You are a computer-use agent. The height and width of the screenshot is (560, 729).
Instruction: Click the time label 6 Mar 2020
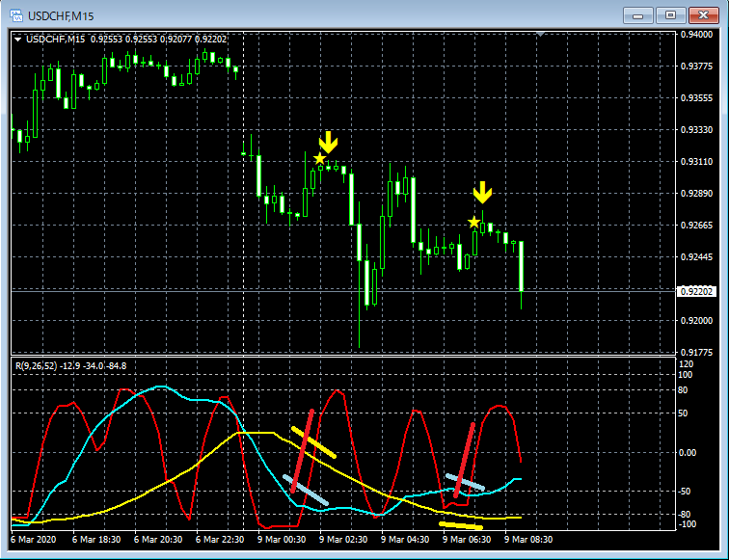(x=33, y=540)
